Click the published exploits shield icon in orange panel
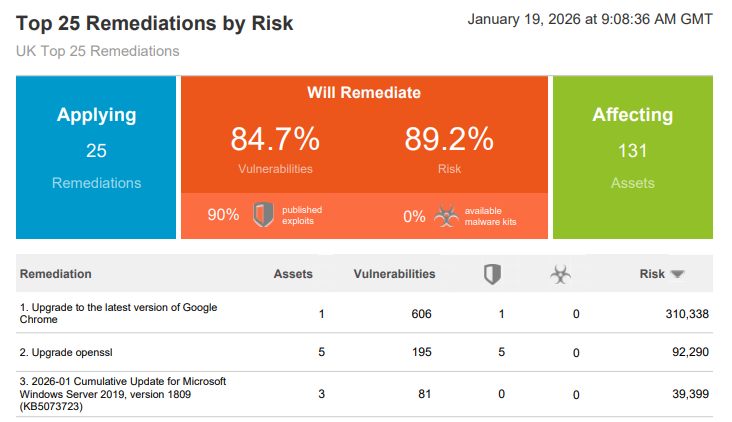732x422 pixels. point(263,215)
